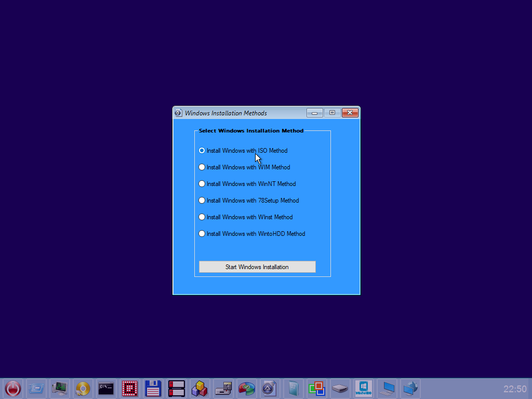Open the red and white server drives icon
The height and width of the screenshot is (399, 532).
click(x=177, y=389)
